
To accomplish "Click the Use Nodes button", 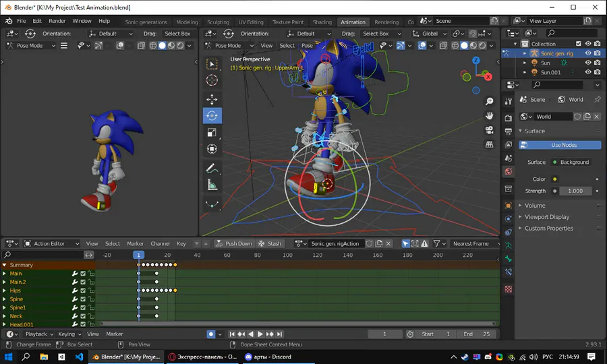I will (x=560, y=145).
